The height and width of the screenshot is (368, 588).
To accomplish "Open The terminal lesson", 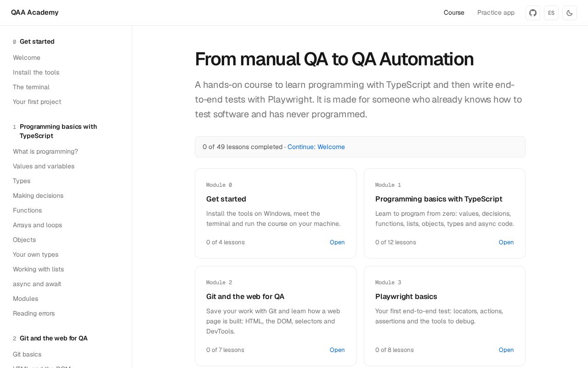I will (31, 87).
